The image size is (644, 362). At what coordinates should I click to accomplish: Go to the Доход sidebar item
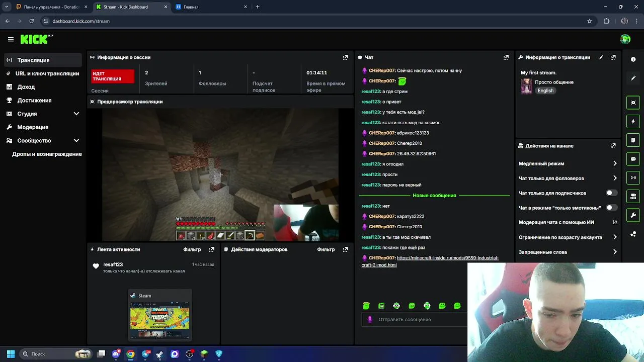click(42, 87)
